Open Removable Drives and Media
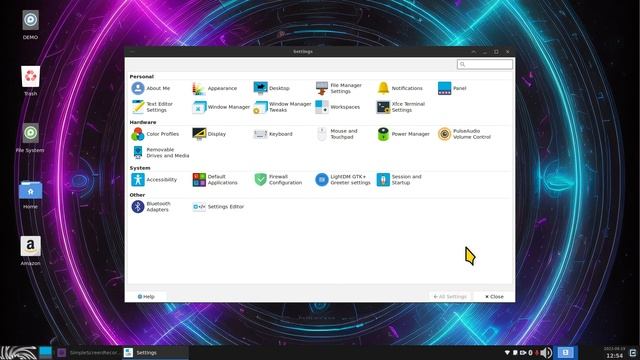 (x=160, y=153)
